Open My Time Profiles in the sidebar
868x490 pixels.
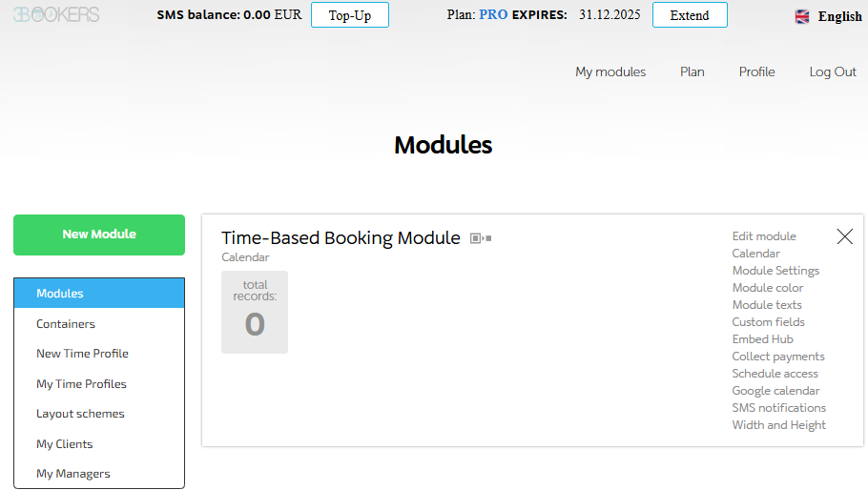pos(81,384)
